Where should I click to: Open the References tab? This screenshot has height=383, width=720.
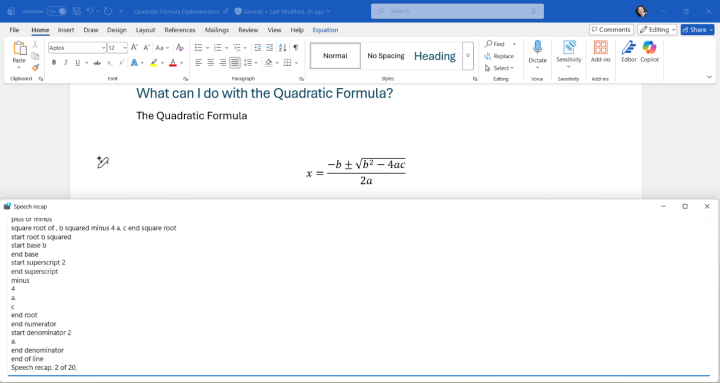pos(180,30)
